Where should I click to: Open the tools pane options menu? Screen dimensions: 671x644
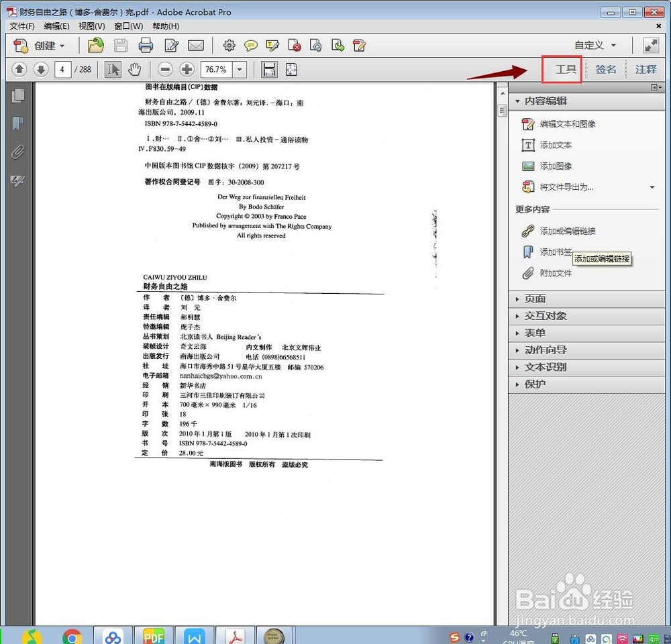tap(656, 87)
